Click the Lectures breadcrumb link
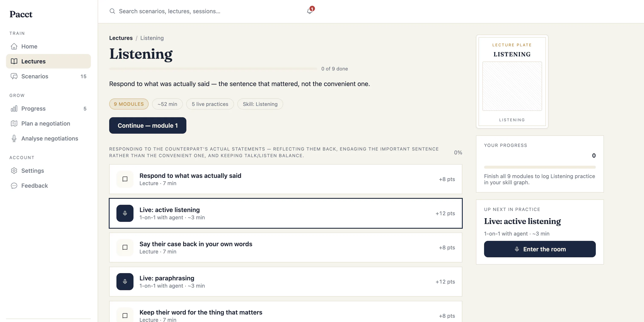The image size is (644, 322). coord(121,38)
